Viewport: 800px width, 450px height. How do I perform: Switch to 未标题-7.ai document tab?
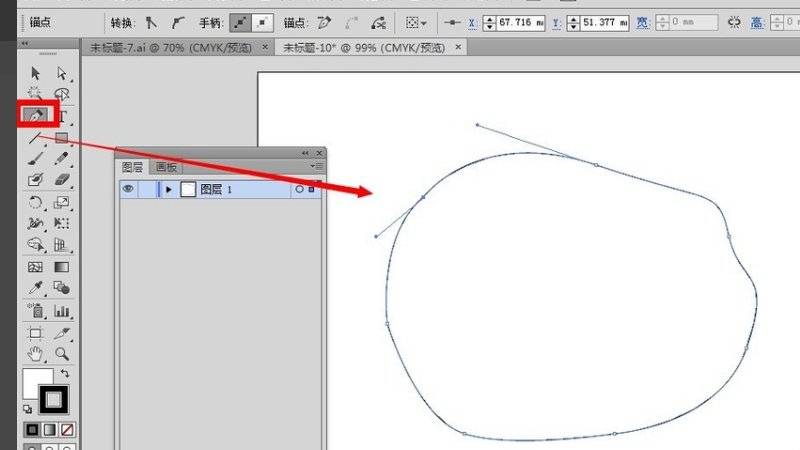pos(171,48)
